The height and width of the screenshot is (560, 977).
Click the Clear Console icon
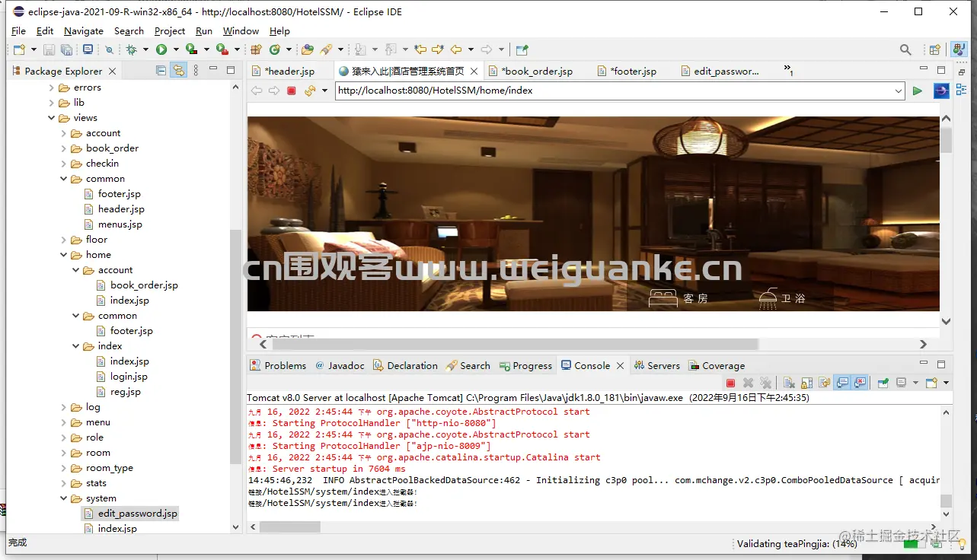(789, 383)
